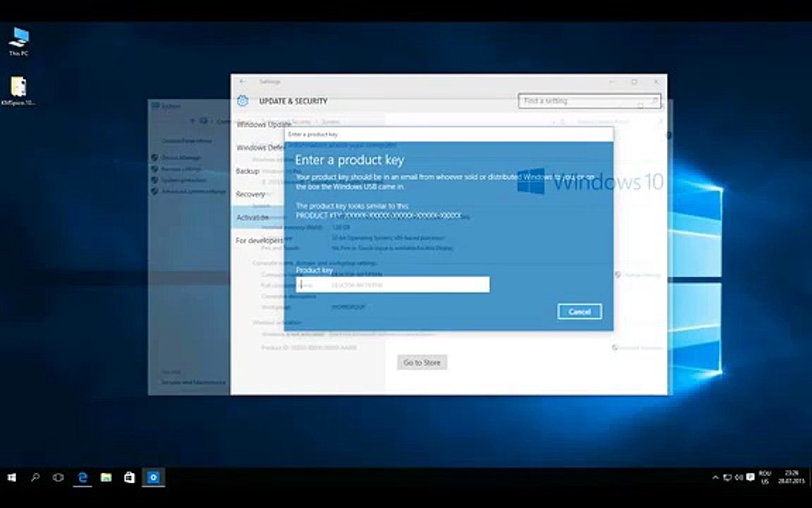Click the Update & Security gear icon

[243, 101]
